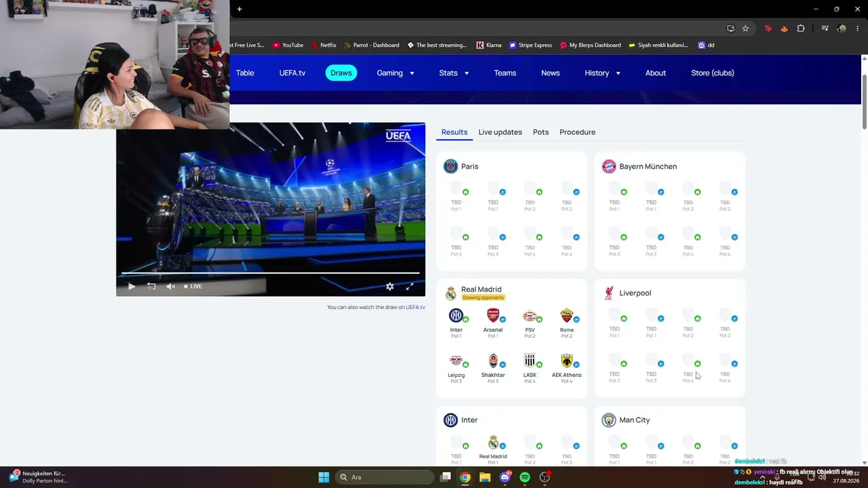The image size is (868, 488).
Task: Expand the draw video to fullscreen
Action: [x=410, y=286]
